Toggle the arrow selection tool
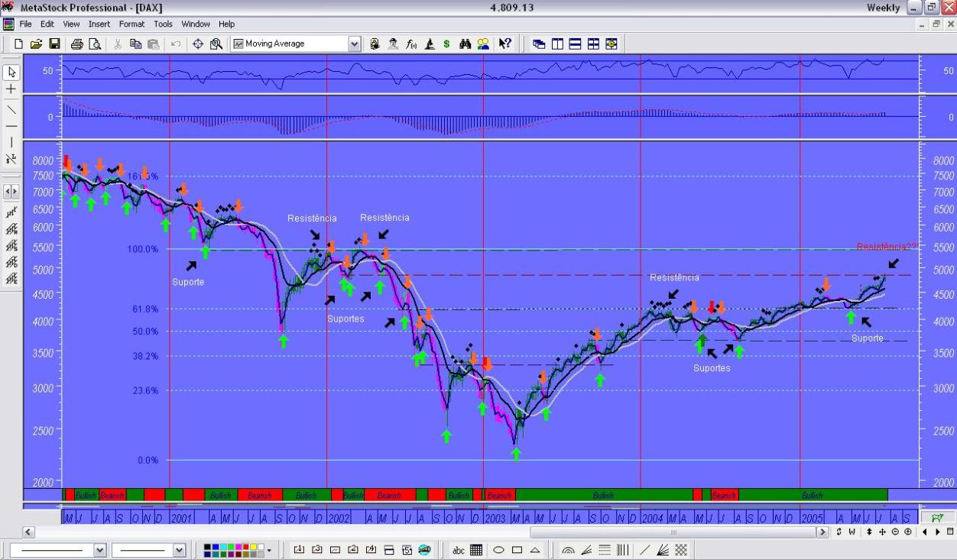This screenshot has width=957, height=560. (11, 73)
